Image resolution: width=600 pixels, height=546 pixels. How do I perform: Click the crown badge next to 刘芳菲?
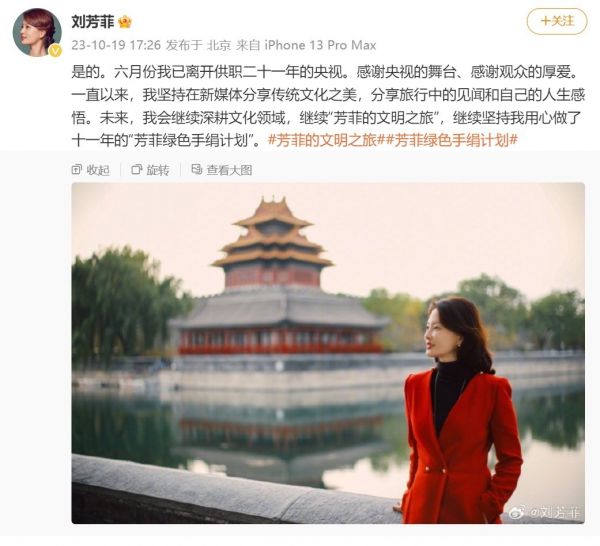[125, 22]
